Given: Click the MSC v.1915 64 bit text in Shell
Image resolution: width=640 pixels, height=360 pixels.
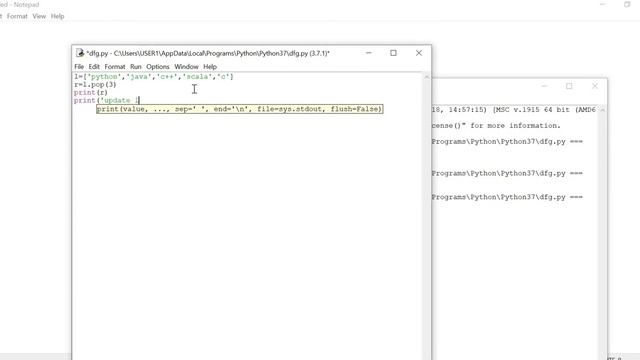Looking at the screenshot, I should point(531,110).
